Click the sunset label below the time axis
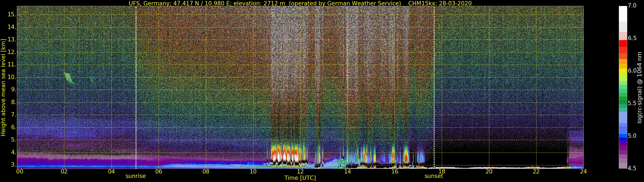644x182 pixels. [433, 176]
